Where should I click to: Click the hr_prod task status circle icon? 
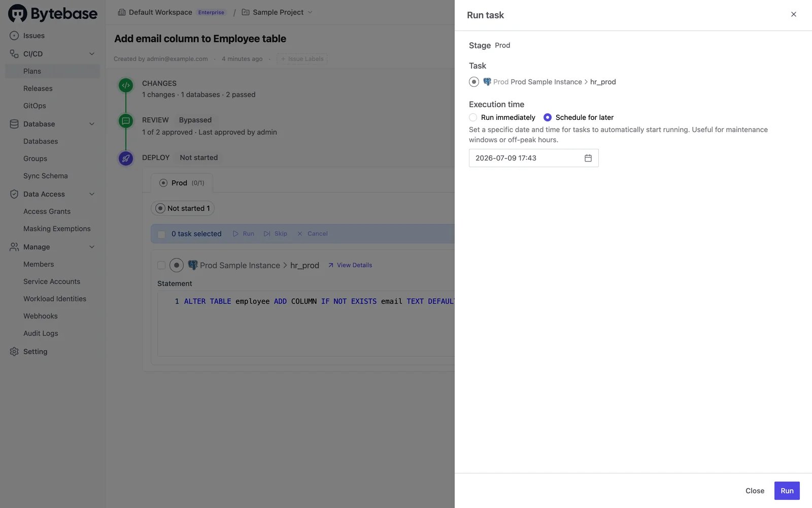click(177, 265)
